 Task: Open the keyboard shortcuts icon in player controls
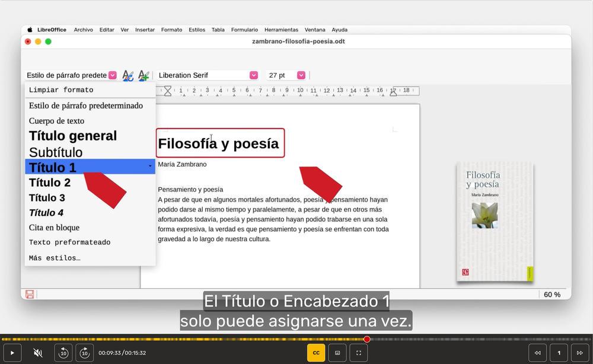tap(337, 352)
